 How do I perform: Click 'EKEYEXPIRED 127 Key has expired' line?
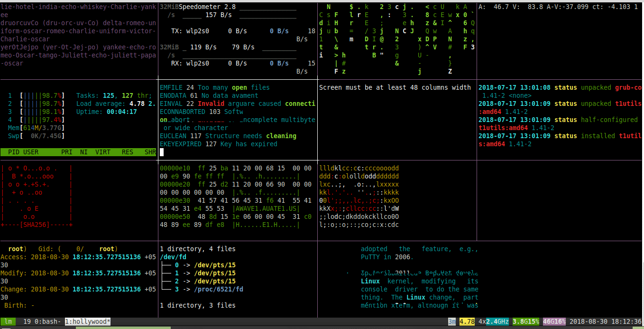pyautogui.click(x=219, y=144)
